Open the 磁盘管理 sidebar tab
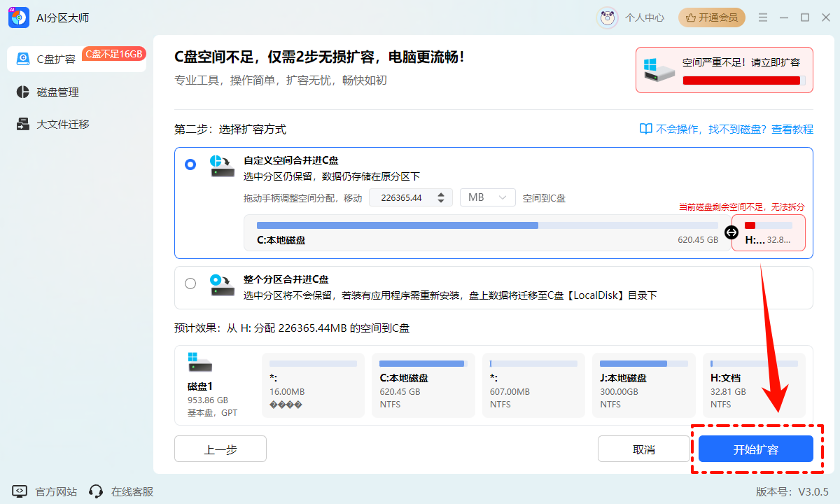 point(57,92)
